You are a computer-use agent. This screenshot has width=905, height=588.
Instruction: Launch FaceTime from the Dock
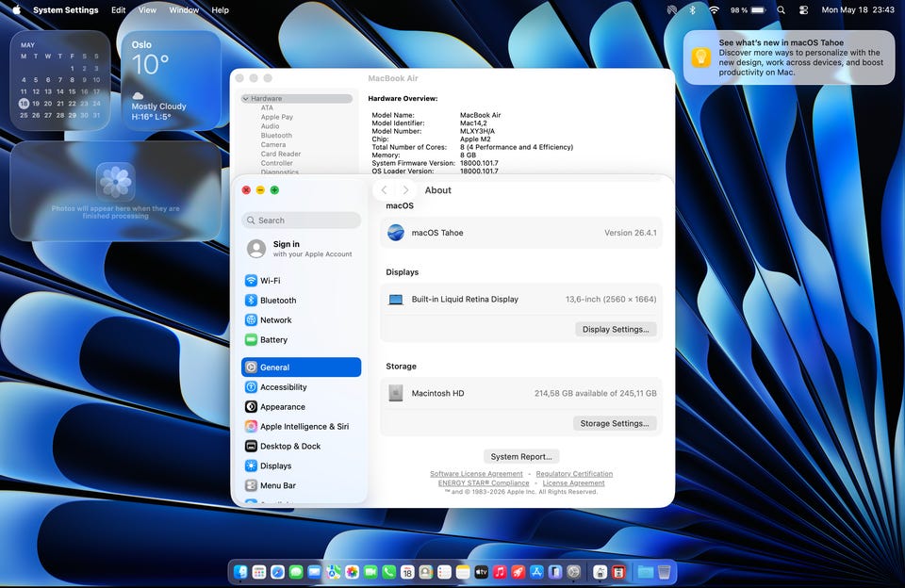[x=370, y=572]
